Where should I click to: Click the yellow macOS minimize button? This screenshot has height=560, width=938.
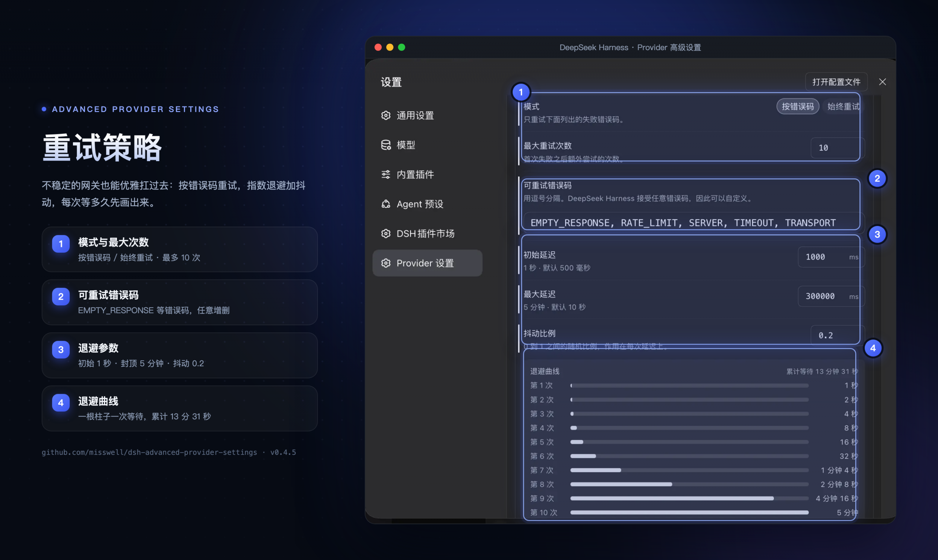click(x=390, y=47)
